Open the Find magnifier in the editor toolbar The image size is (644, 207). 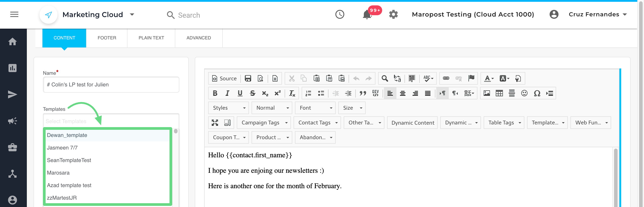385,78
